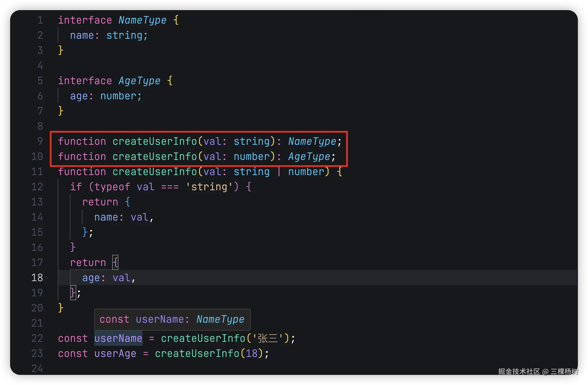Click the NameType interface name on line 1
Screen dimensions: 588x385
142,20
